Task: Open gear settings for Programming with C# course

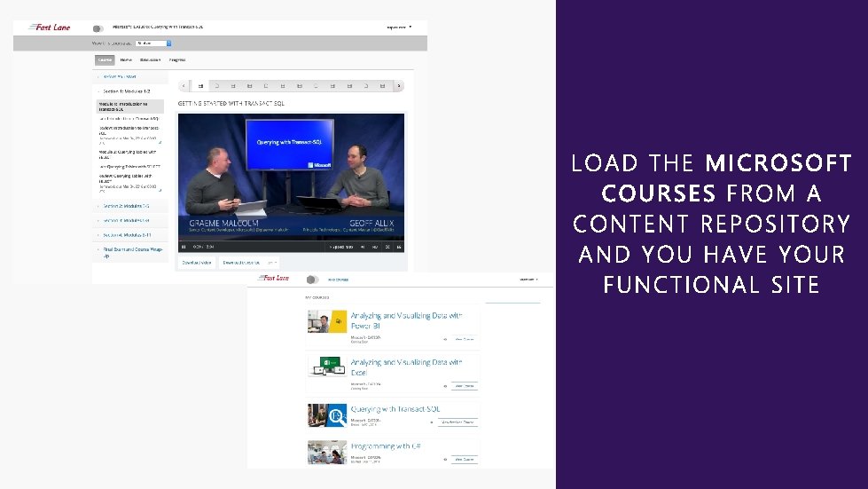Action: pyautogui.click(x=445, y=459)
